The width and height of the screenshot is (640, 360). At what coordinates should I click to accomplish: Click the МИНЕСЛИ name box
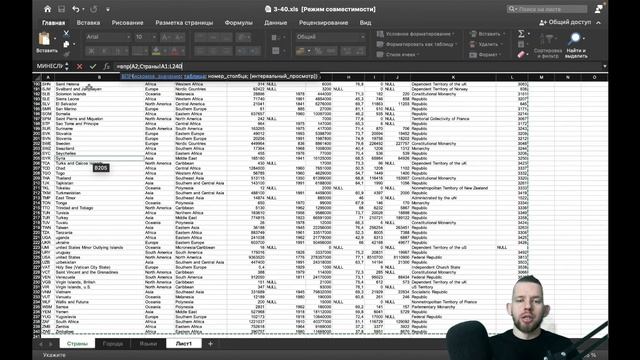tap(50, 66)
